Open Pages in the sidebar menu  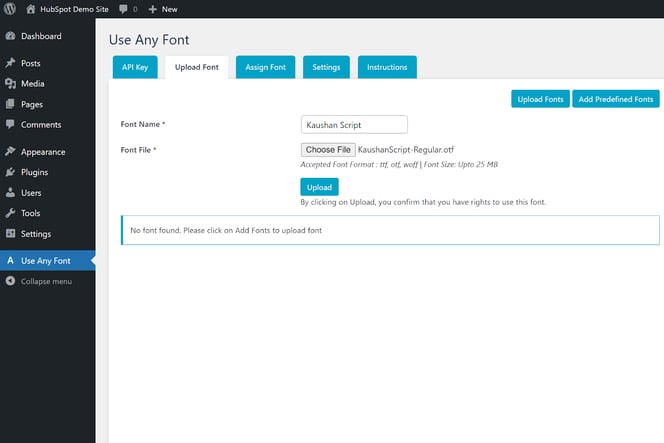[x=32, y=104]
